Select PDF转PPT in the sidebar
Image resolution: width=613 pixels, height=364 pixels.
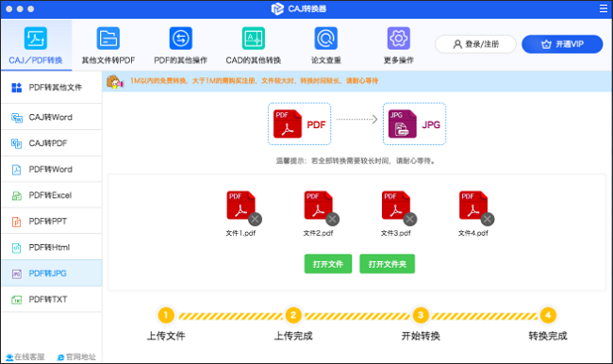tap(51, 222)
